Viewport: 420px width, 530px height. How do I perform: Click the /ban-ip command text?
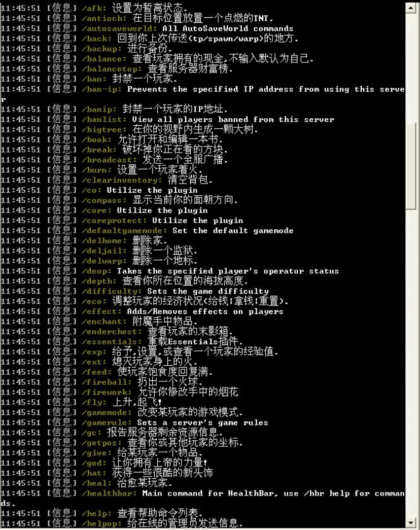point(101,89)
